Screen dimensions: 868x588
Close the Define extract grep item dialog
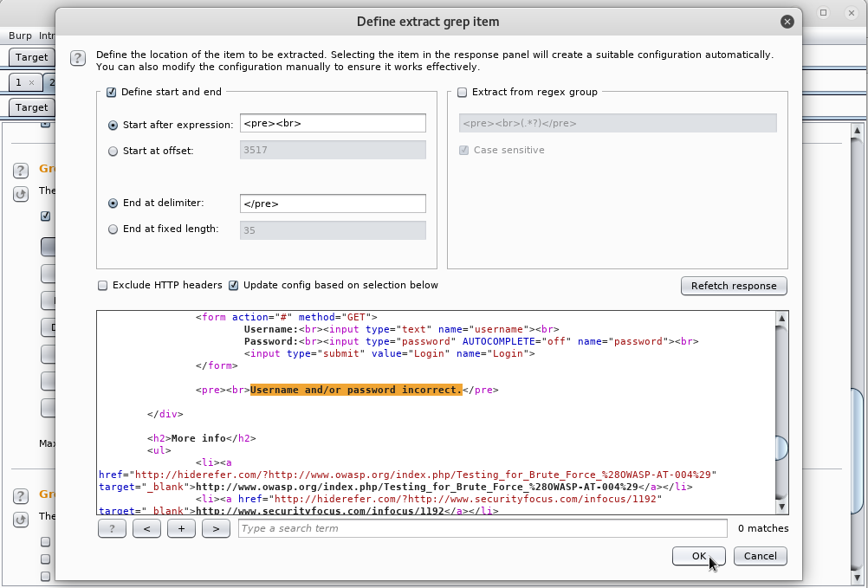coord(787,22)
